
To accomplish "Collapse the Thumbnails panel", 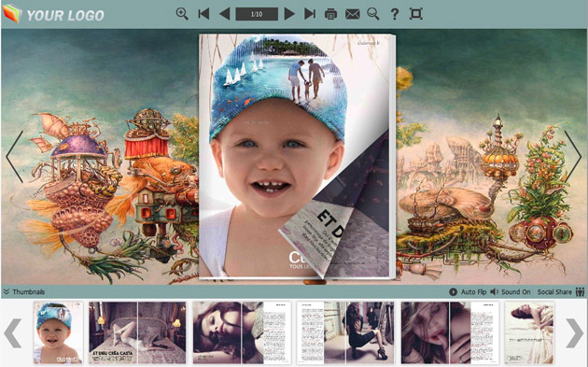I will pyautogui.click(x=24, y=291).
